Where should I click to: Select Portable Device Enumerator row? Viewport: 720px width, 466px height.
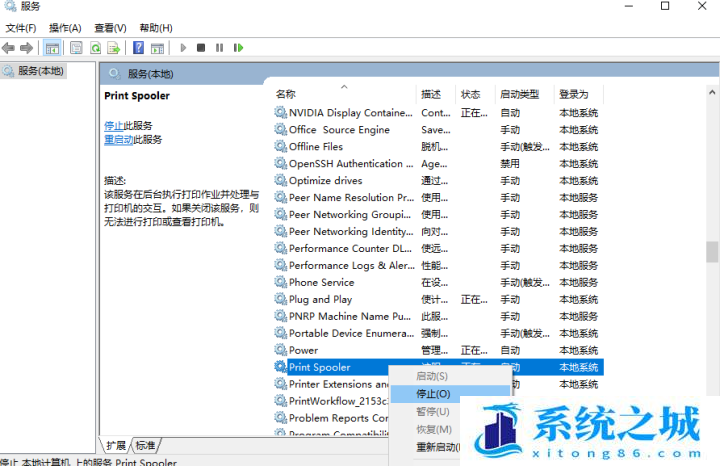point(438,333)
